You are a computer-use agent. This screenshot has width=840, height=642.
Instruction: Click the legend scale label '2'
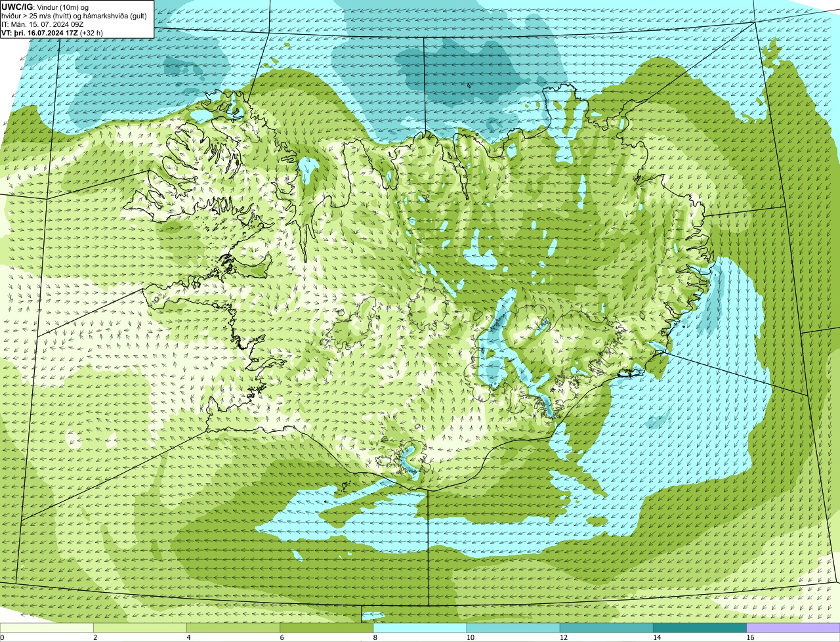[95, 637]
